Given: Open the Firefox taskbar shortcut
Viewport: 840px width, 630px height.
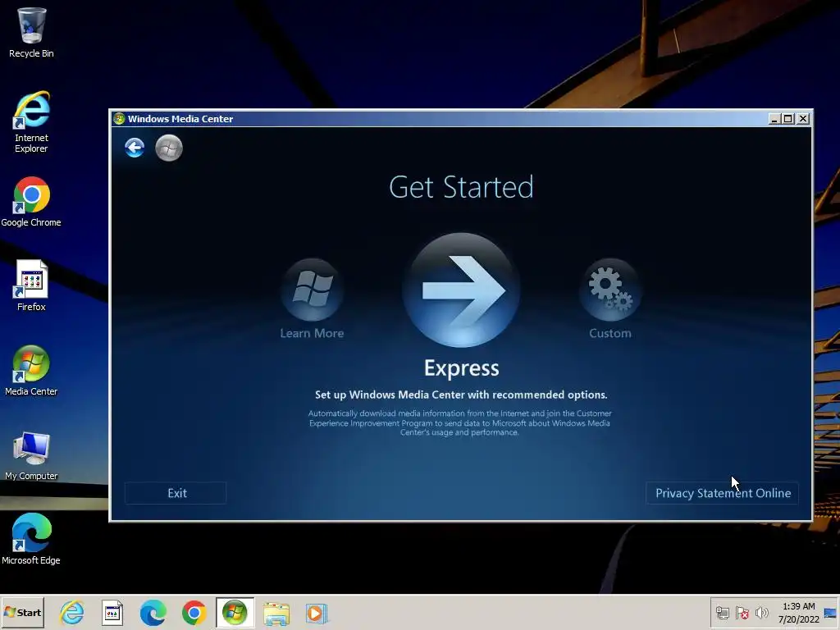Looking at the screenshot, I should pos(112,613).
